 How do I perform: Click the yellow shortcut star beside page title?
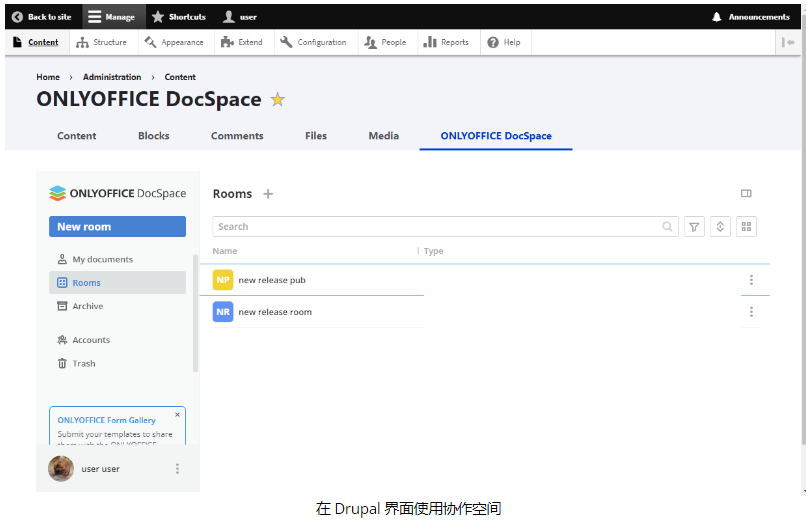point(278,99)
